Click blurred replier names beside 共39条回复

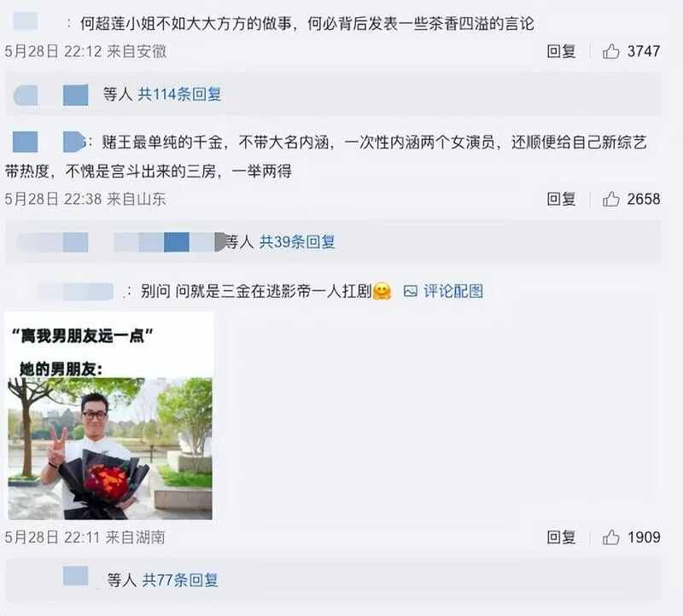point(122,241)
